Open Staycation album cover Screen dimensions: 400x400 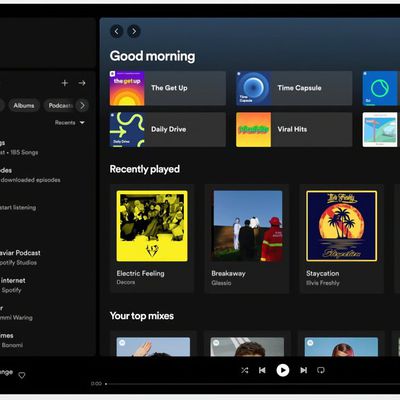(x=342, y=226)
